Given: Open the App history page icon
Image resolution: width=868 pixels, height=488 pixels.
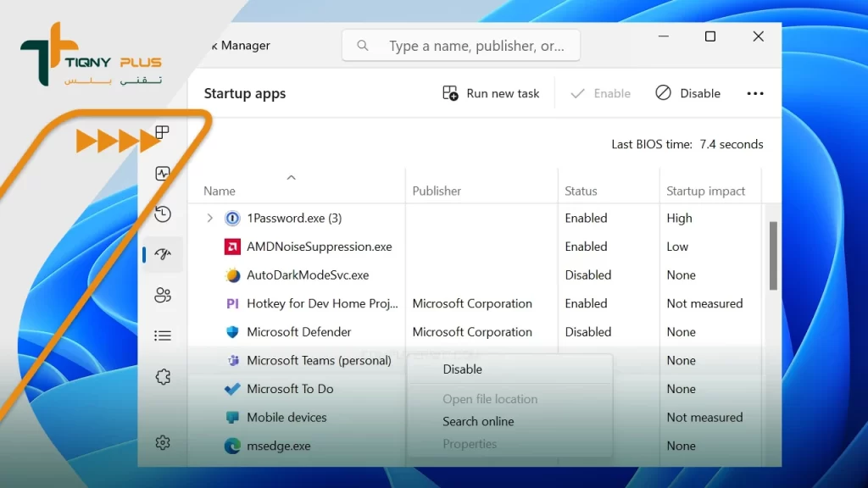Looking at the screenshot, I should tap(163, 214).
